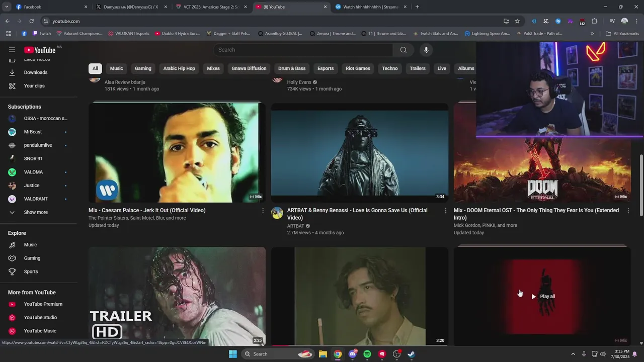Open the ARTBAT Benny Benassi thumbnail
This screenshot has height=362, width=644.
click(360, 153)
